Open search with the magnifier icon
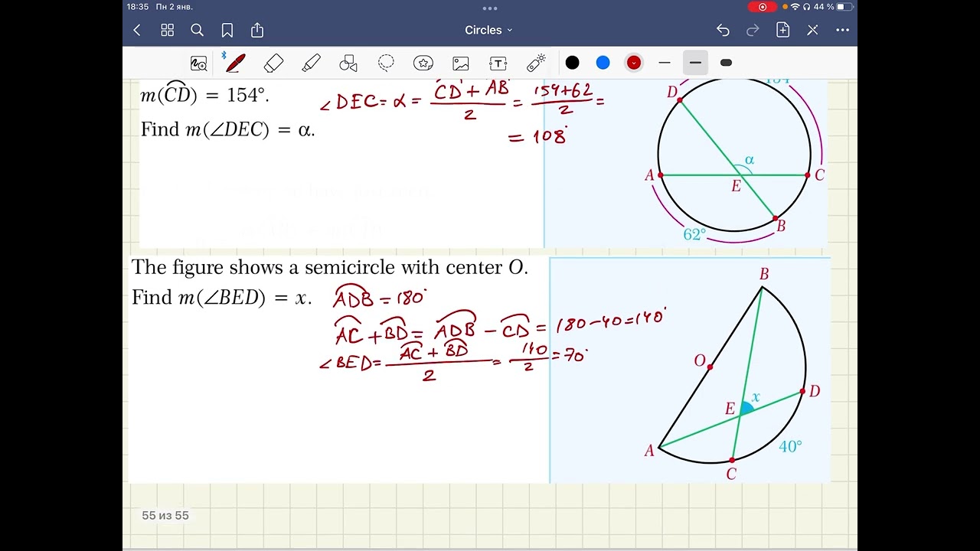Viewport: 980px width, 551px height. click(197, 30)
